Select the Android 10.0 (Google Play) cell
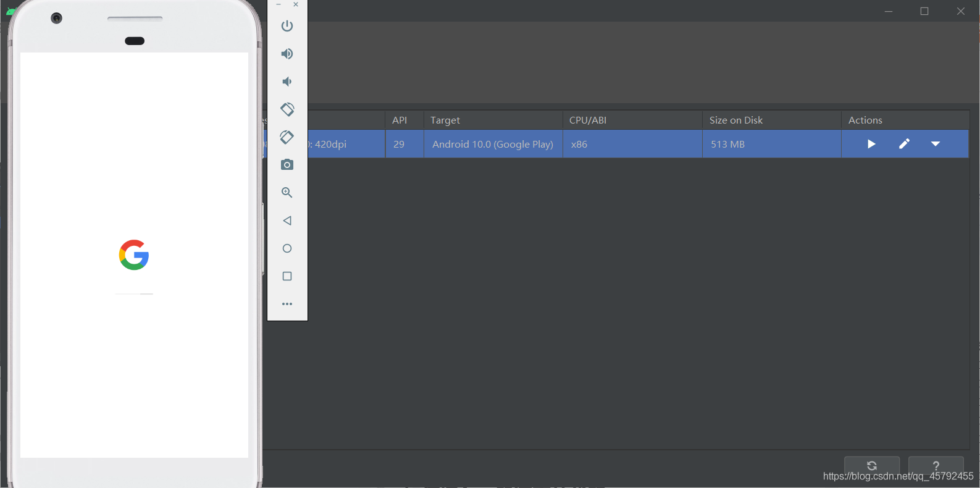Screen dimensions: 980x488 pos(493,144)
